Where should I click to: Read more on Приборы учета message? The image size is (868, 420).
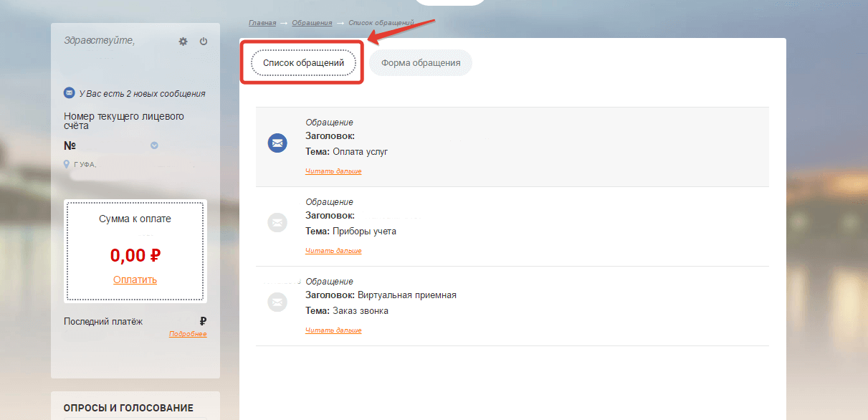point(333,251)
